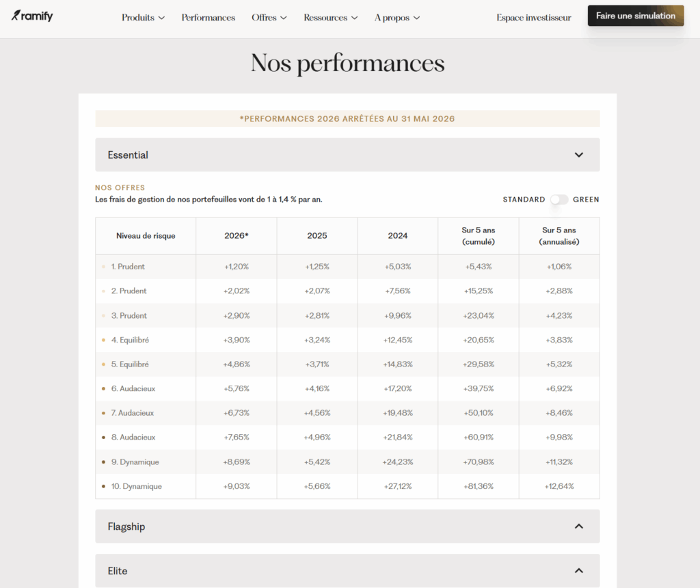Open Espace investisseur link

pyautogui.click(x=533, y=18)
